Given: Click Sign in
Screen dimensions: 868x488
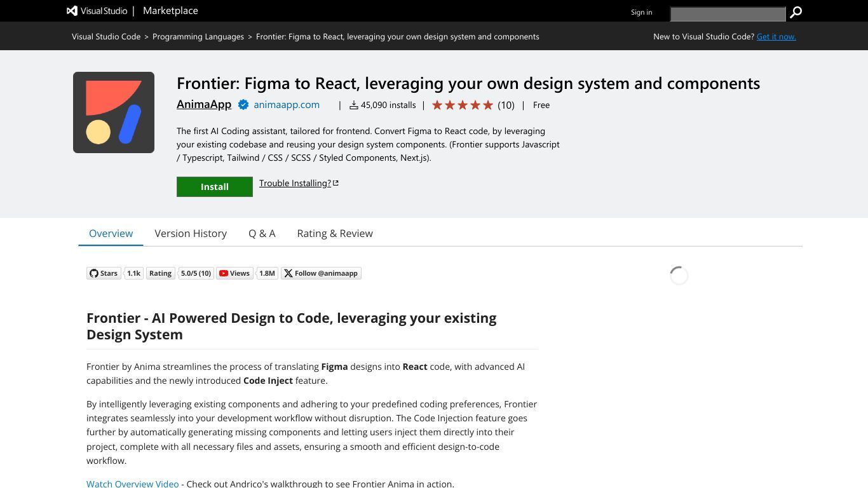Looking at the screenshot, I should pos(641,12).
